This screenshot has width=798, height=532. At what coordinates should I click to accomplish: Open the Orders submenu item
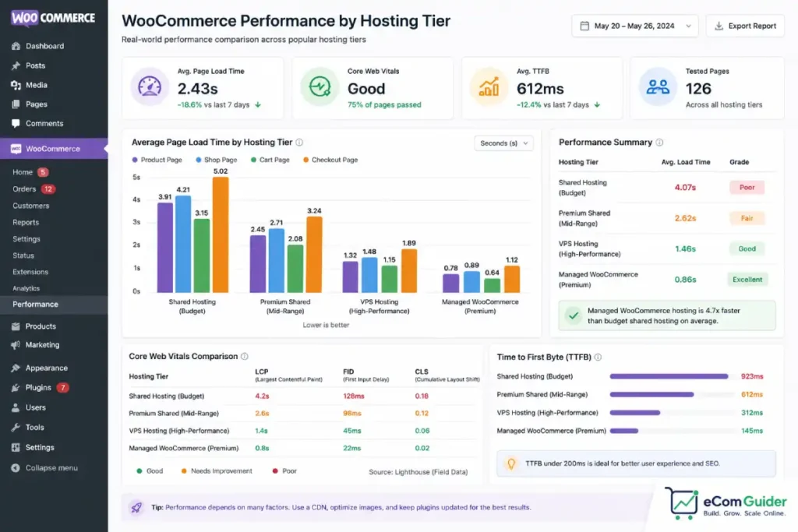(x=24, y=188)
